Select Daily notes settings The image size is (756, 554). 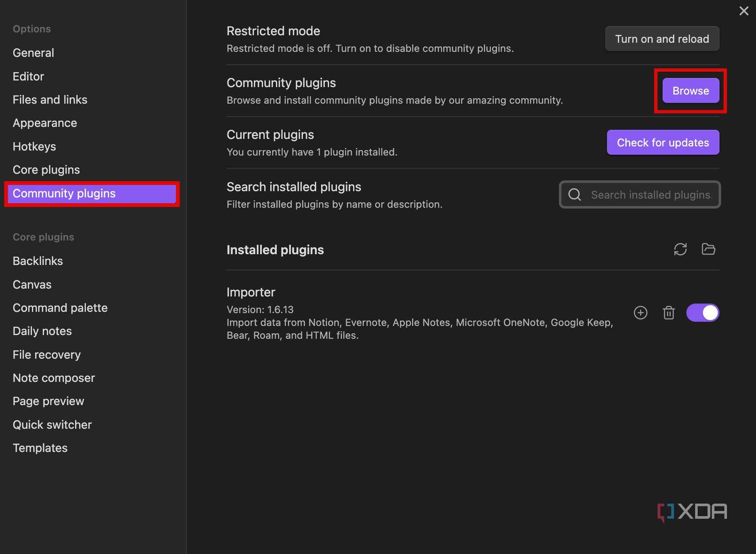click(x=42, y=331)
